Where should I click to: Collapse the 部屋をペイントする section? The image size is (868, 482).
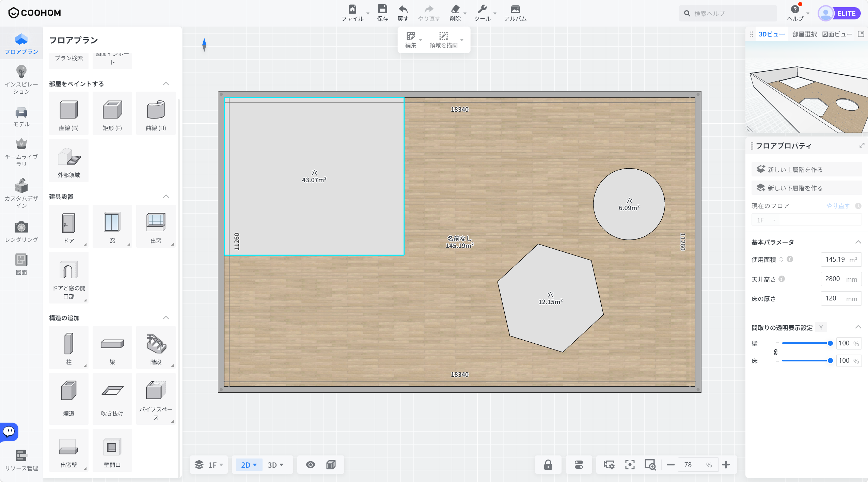(166, 84)
